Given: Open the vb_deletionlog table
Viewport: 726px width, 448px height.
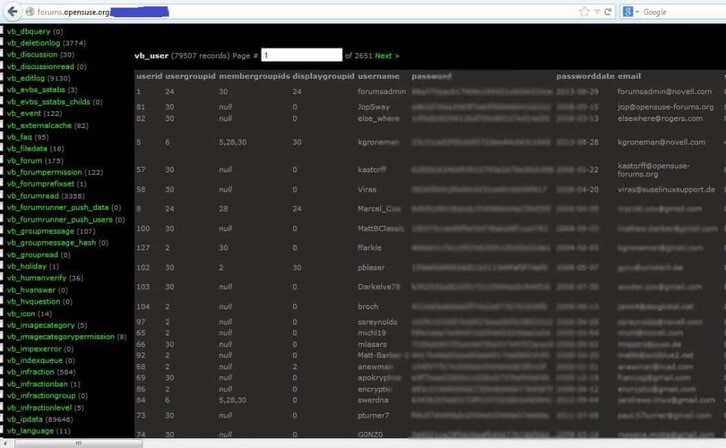Looking at the screenshot, I should (x=33, y=43).
